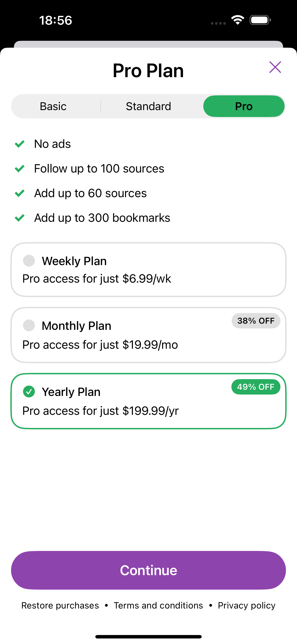Image resolution: width=297 pixels, height=644 pixels.
Task: Tap checkmark beside Follow up to 100 sources
Action: (20, 169)
